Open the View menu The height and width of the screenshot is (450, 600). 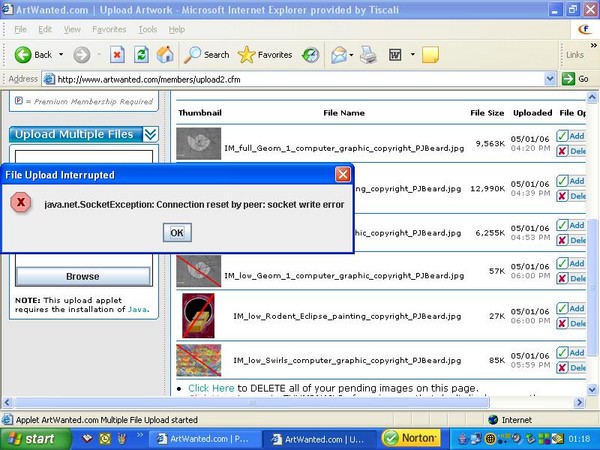72,29
